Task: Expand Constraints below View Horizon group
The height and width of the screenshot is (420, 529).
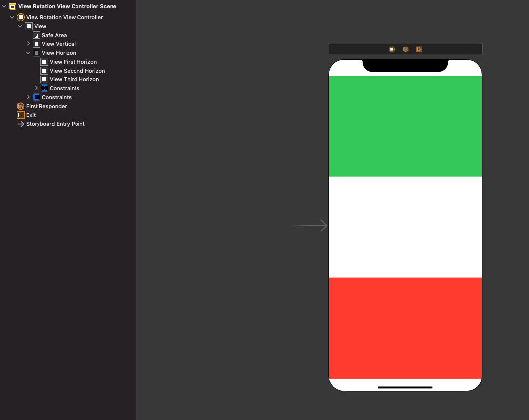Action: coord(28,97)
